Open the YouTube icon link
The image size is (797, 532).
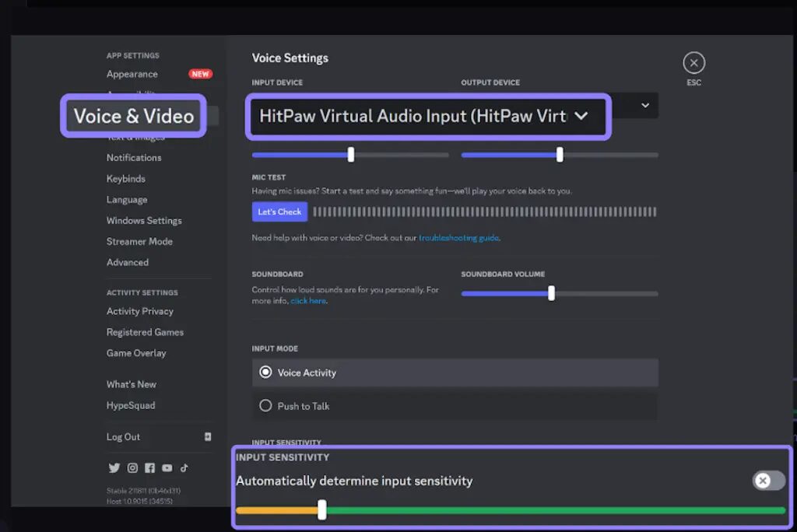[x=167, y=468]
